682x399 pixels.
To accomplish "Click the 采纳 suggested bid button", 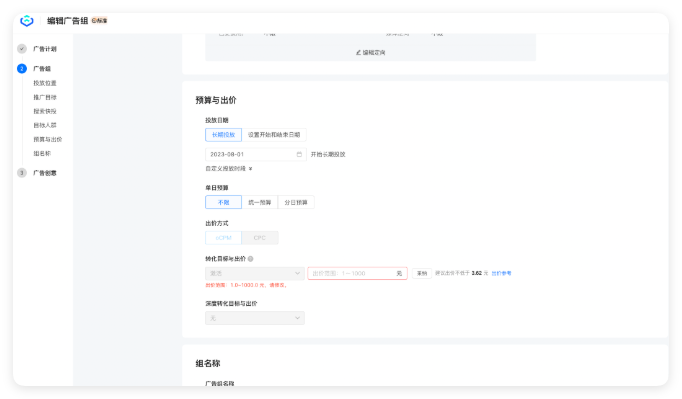I will tap(422, 273).
